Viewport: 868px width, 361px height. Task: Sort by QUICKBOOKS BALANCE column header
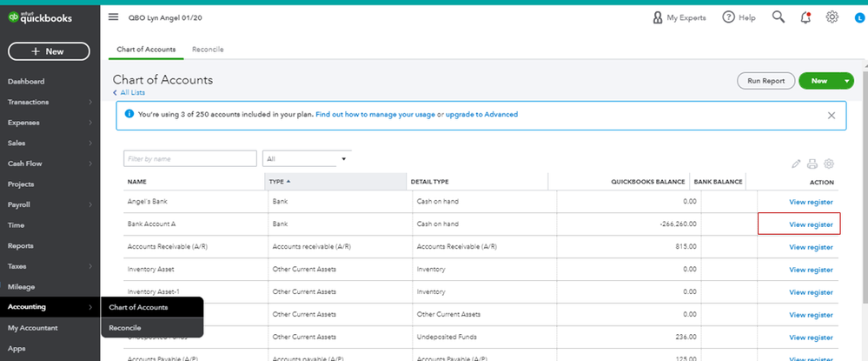click(619, 182)
